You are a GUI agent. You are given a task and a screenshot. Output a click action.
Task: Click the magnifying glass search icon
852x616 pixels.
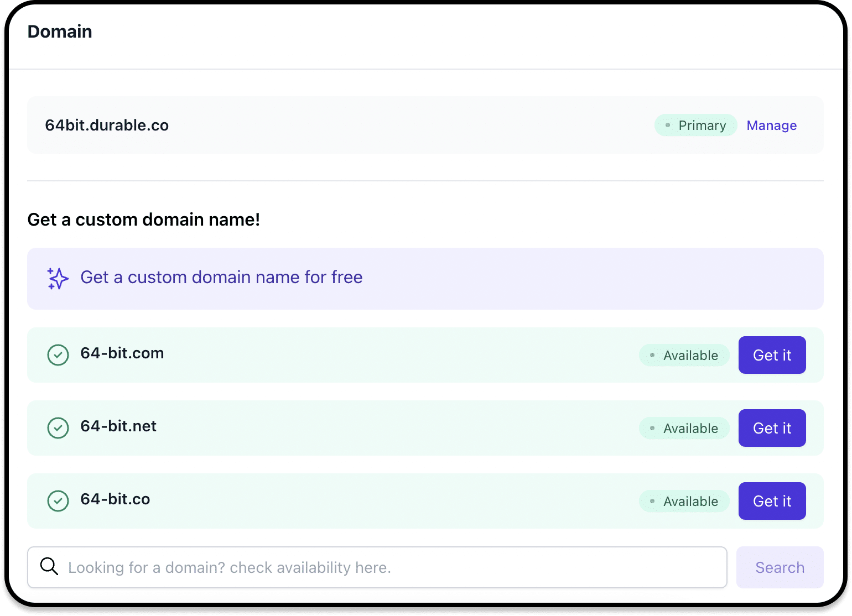coord(49,566)
